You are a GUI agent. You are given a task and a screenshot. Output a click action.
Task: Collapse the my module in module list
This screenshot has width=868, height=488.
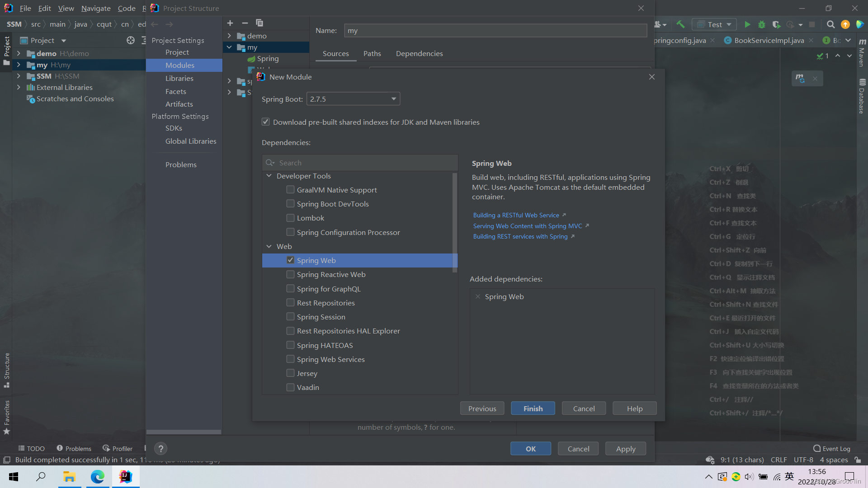(x=229, y=47)
